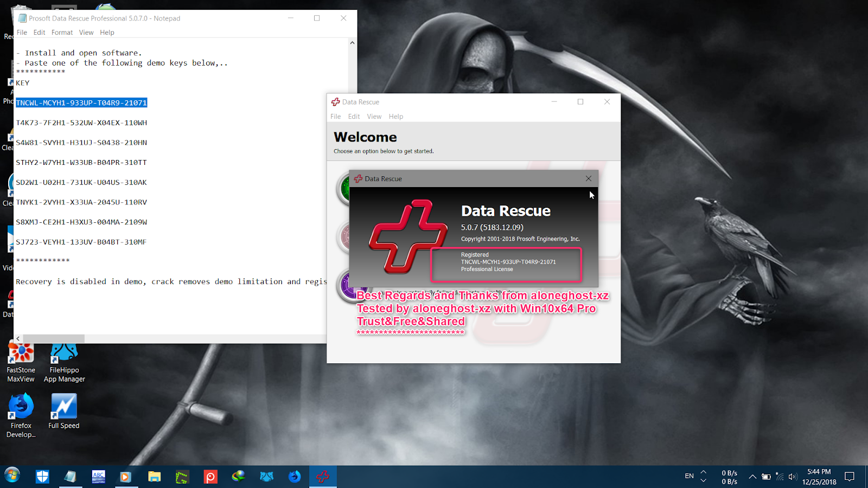Open Notepad's Format menu

[x=62, y=33]
